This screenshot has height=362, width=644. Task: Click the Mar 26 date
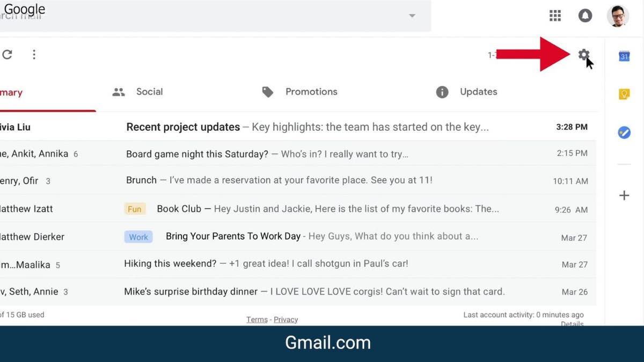coord(574,292)
